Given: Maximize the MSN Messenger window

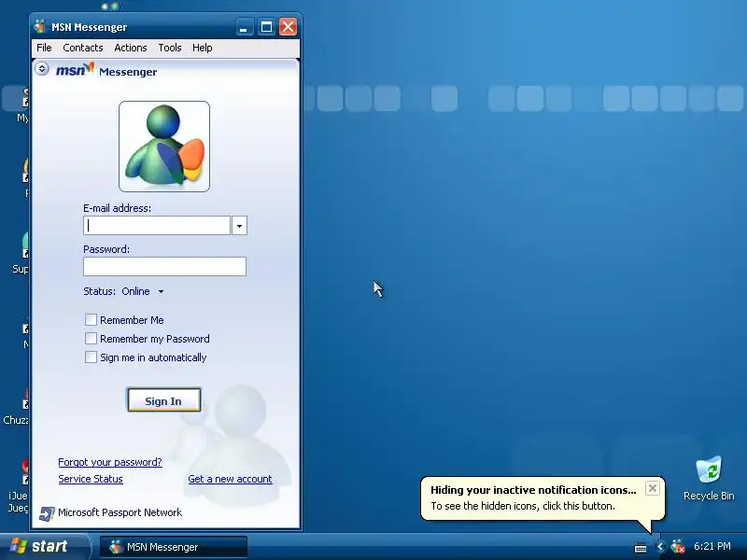Looking at the screenshot, I should pos(266,27).
